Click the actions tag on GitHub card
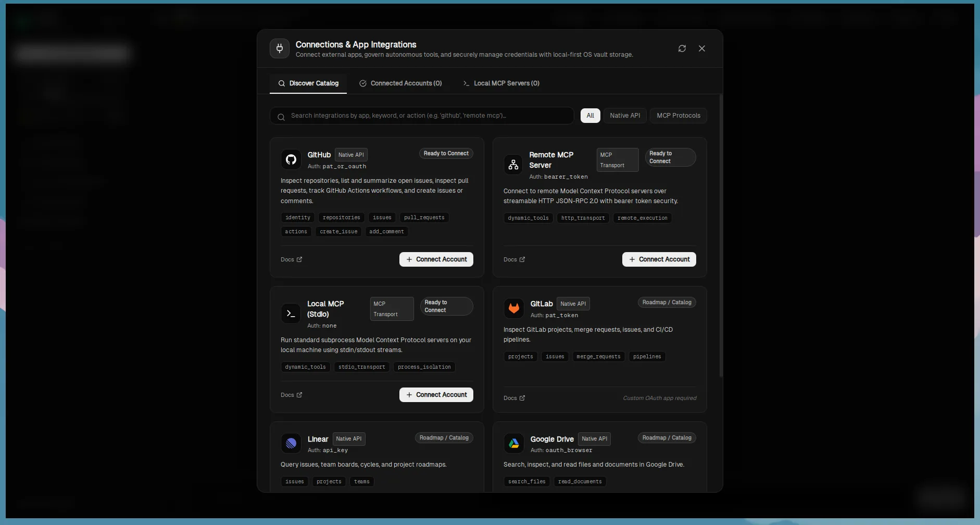The height and width of the screenshot is (525, 980). click(296, 232)
